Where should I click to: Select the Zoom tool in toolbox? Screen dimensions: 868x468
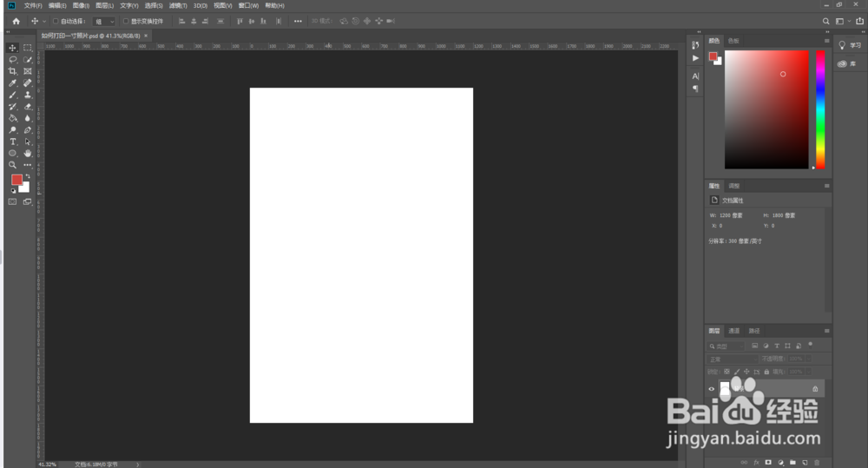pos(12,165)
